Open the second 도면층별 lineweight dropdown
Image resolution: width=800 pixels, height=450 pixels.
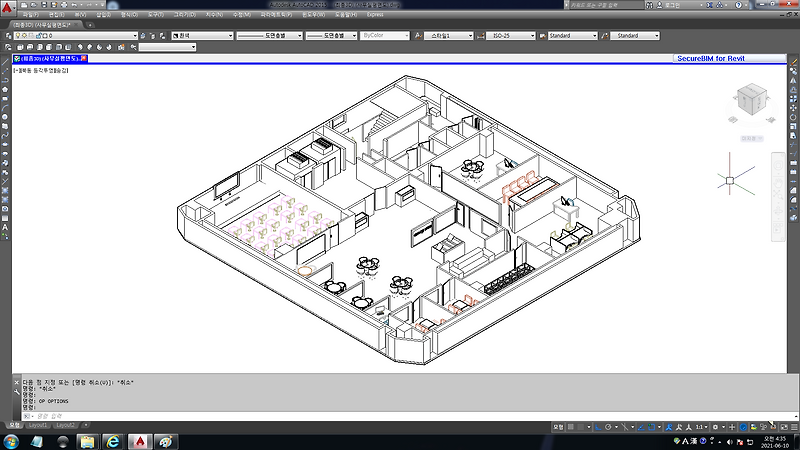click(x=331, y=36)
